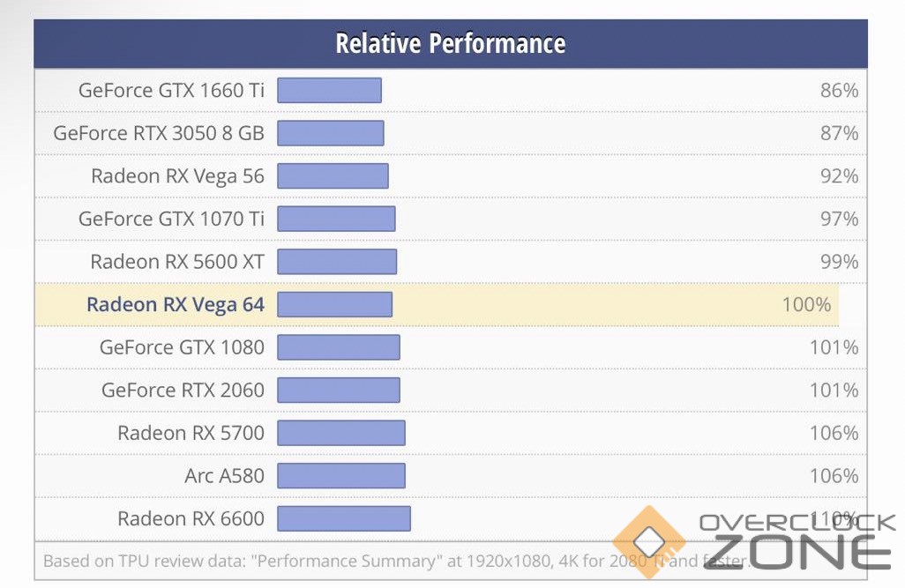Click the 100% value in the highlighted row
The height and width of the screenshot is (588, 905).
click(806, 304)
